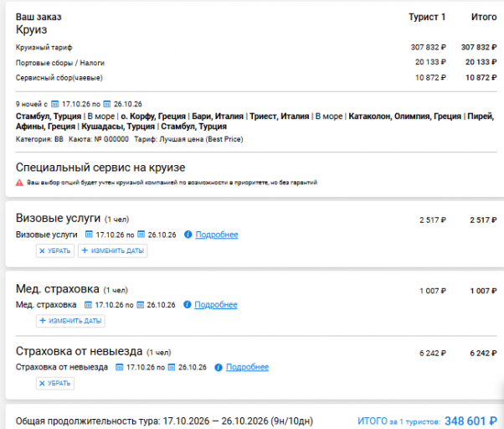The height and width of the screenshot is (429, 504).
Task: Click the info icon next to visa services
Action: point(188,235)
